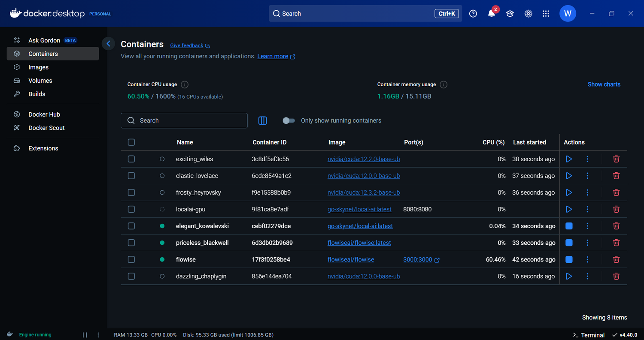Stop the flowise container

[569, 259]
